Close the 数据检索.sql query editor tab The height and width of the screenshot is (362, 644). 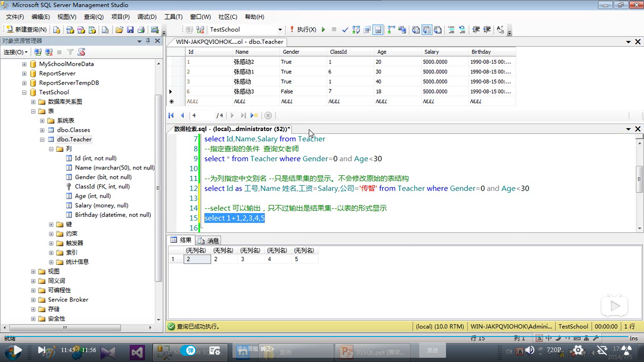coord(638,129)
